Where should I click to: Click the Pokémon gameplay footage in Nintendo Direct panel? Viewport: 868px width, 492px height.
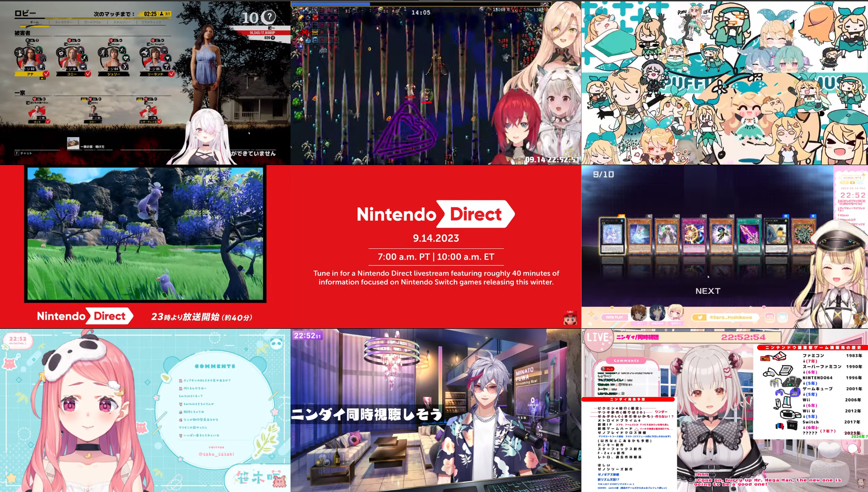145,233
